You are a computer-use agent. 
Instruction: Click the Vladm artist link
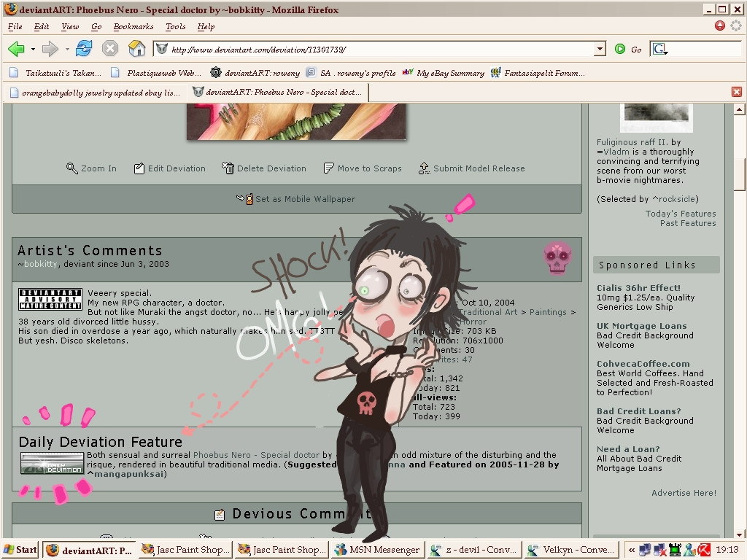coord(616,152)
